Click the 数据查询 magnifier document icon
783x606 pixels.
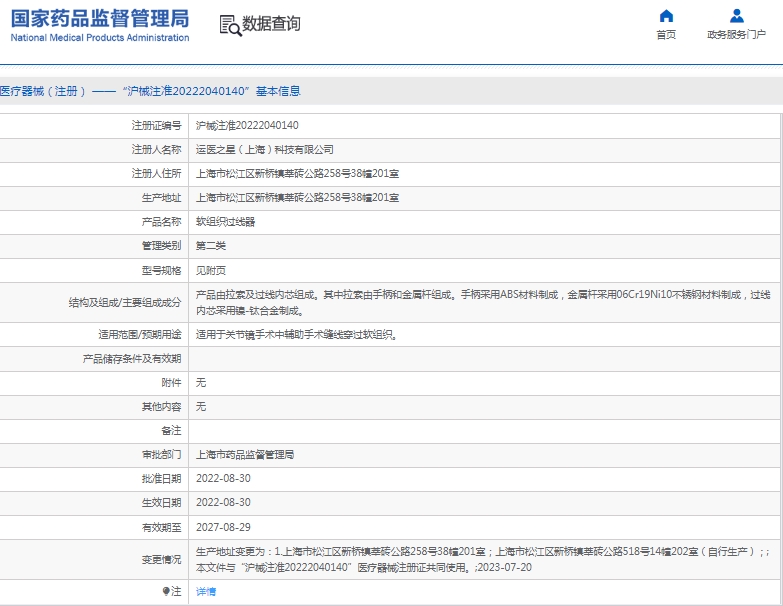point(230,25)
